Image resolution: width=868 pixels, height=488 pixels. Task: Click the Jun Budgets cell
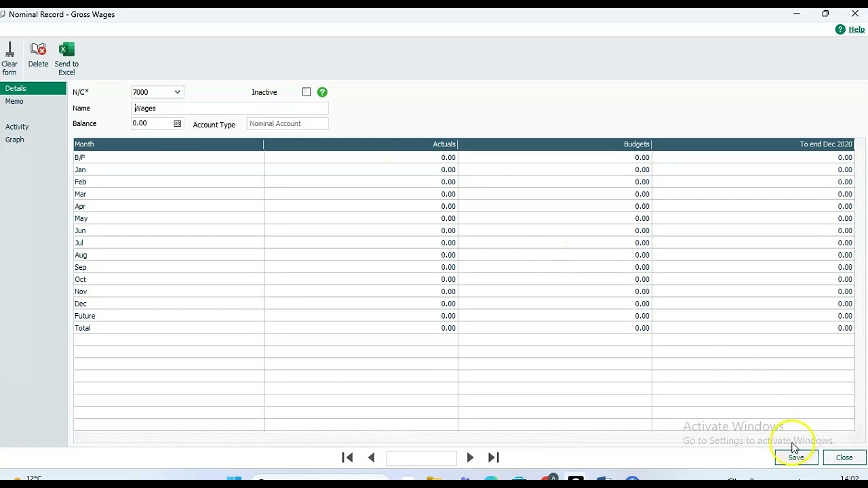pyautogui.click(x=555, y=230)
